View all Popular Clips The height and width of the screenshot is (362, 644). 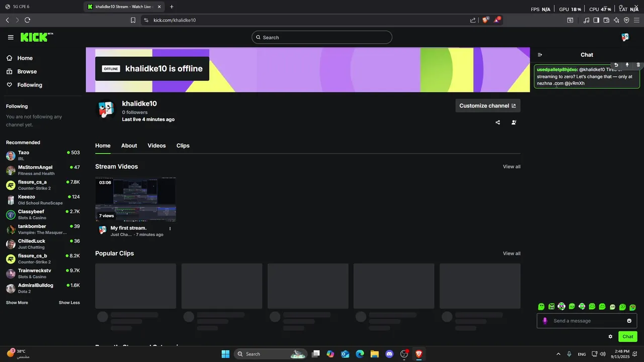[512, 253]
